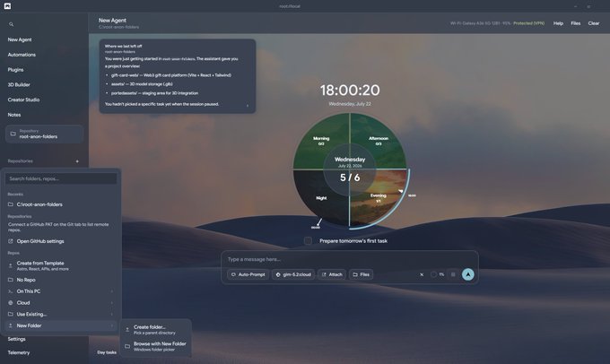The width and height of the screenshot is (610, 364).
Task: Click the Morning quadrant of the day wheel
Action: tap(321, 141)
